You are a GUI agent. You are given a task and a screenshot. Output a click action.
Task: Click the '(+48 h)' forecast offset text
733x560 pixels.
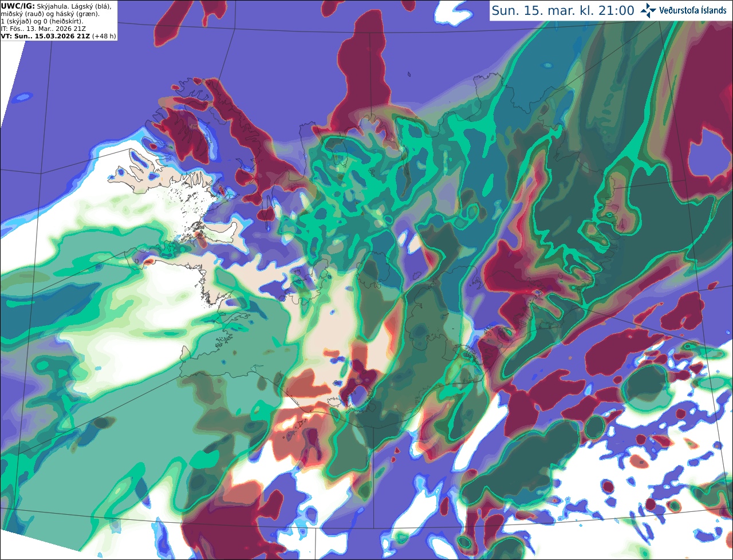tap(104, 36)
